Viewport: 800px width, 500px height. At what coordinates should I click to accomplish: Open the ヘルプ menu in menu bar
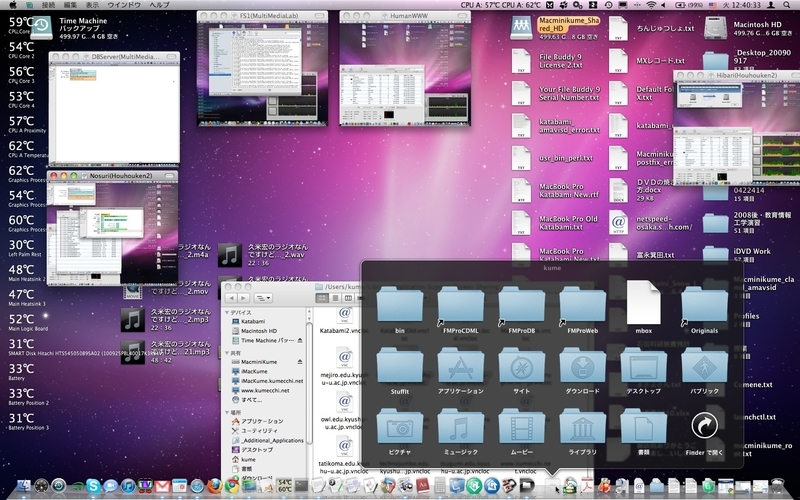click(x=159, y=5)
